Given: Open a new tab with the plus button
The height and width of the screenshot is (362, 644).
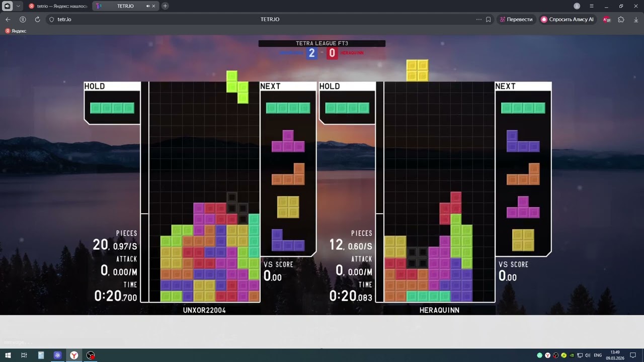Looking at the screenshot, I should 165,6.
